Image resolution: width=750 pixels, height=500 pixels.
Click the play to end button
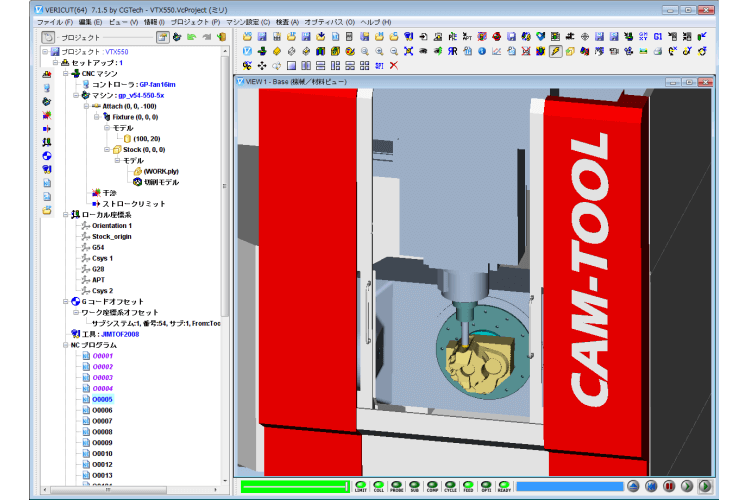click(x=705, y=486)
